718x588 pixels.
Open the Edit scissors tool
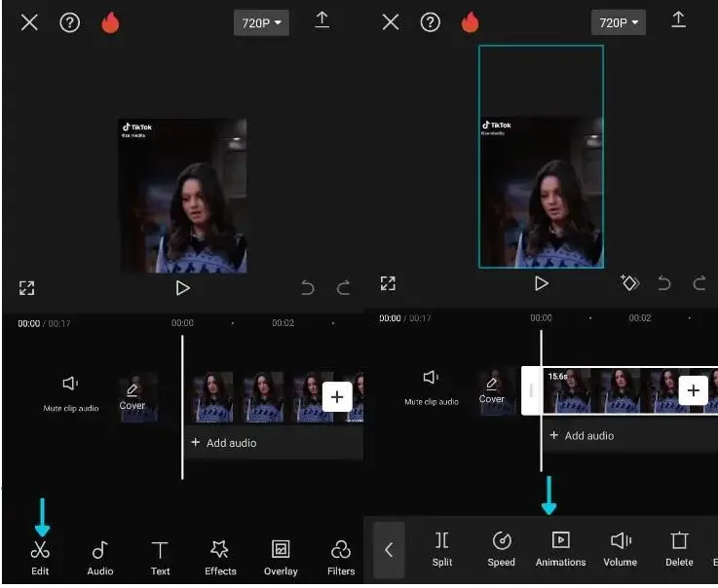click(x=40, y=557)
